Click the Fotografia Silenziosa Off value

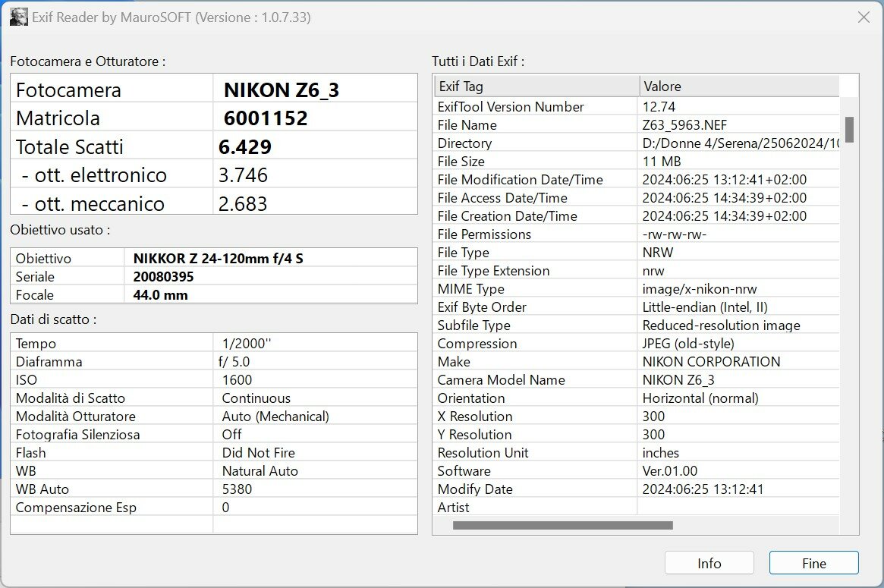pyautogui.click(x=231, y=435)
